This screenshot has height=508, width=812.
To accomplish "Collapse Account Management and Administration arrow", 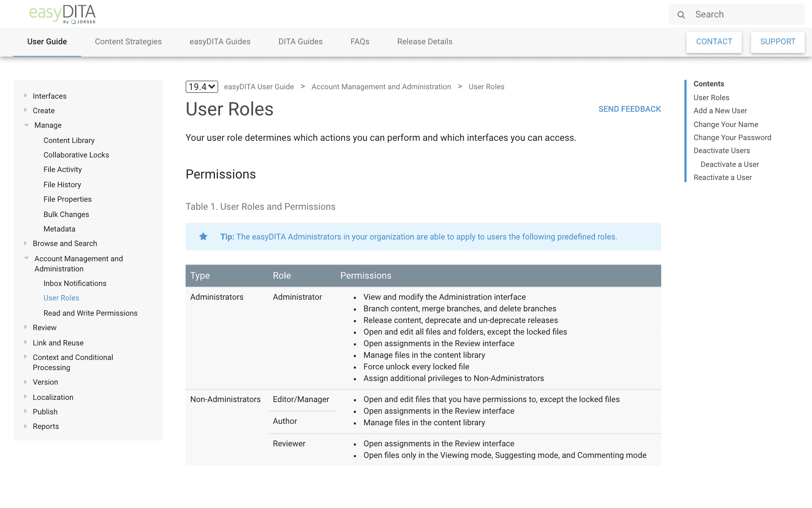I will (x=26, y=258).
